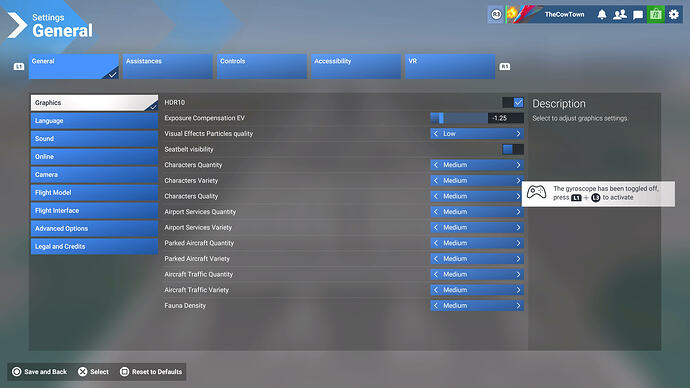The image size is (690, 388).
Task: Open the green marketplace bag icon
Action: (656, 15)
